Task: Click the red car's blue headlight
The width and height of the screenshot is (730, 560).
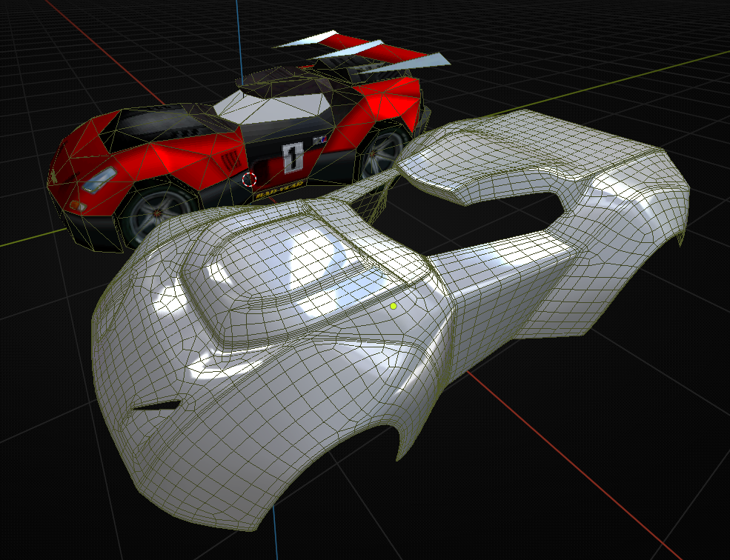Action: (99, 180)
